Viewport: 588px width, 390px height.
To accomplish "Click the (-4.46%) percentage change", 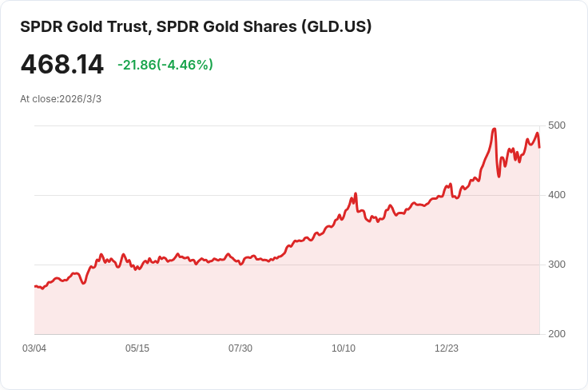I will (185, 65).
